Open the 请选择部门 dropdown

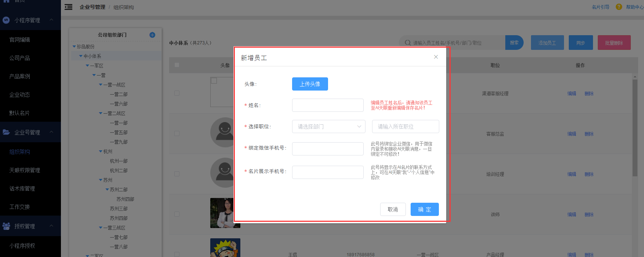click(328, 126)
